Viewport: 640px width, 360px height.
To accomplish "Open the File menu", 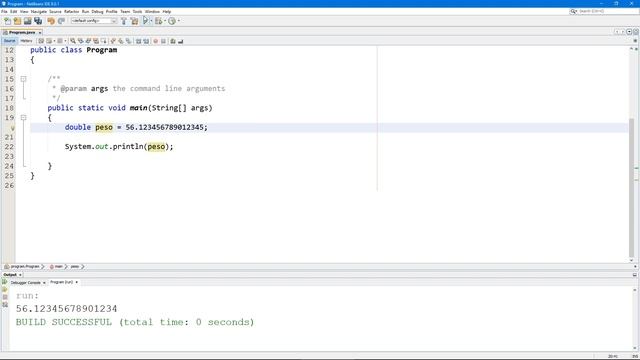I will pyautogui.click(x=4, y=11).
